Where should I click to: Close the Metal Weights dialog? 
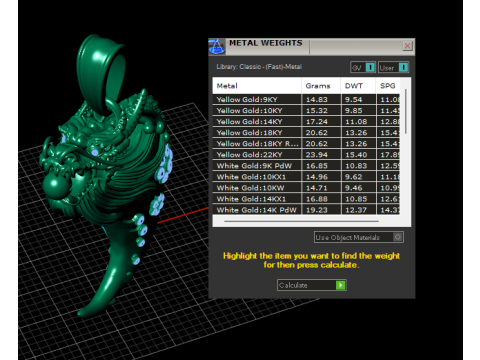[407, 46]
